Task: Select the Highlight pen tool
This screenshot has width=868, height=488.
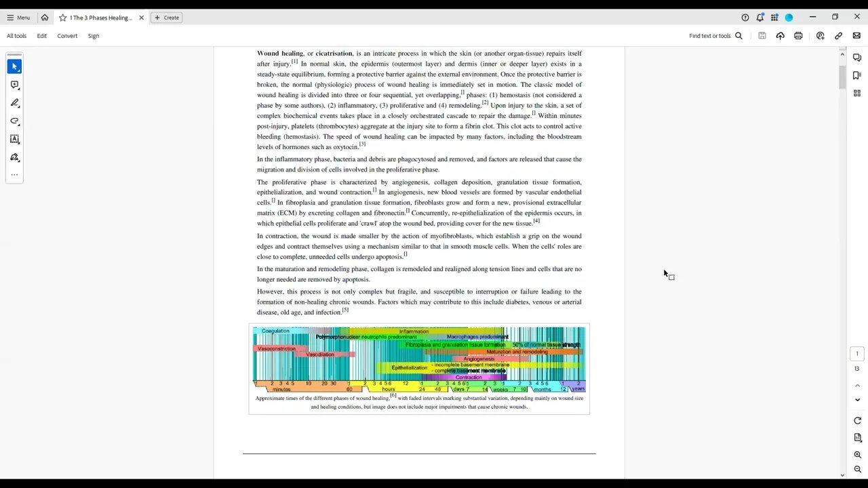Action: pos(14,103)
